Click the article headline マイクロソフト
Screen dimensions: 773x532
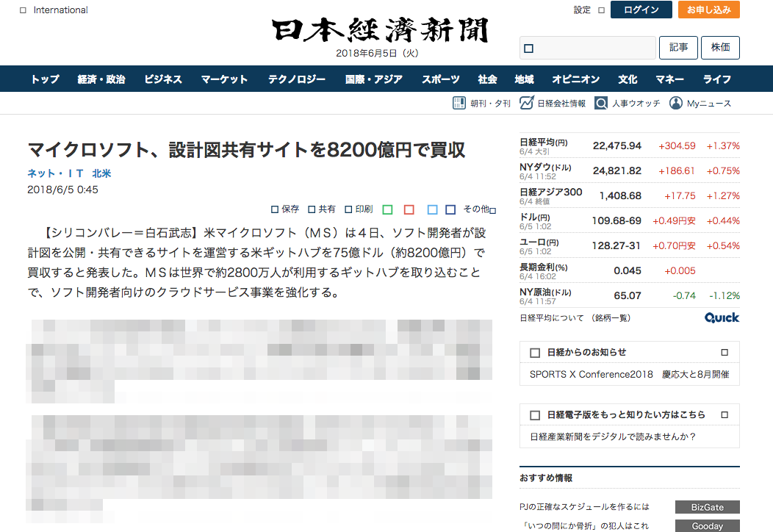(246, 150)
